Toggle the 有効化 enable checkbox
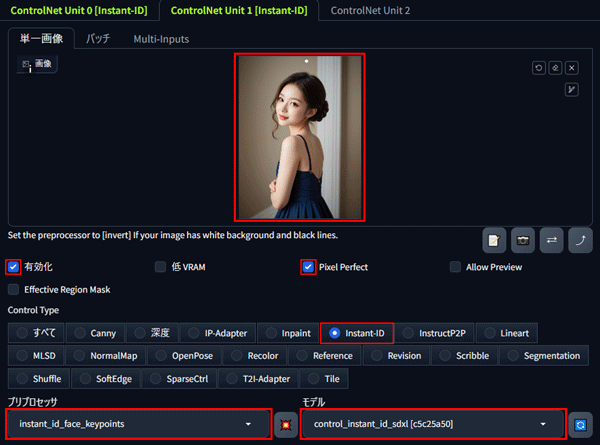Screen dimensions: 600x445 tap(13, 267)
